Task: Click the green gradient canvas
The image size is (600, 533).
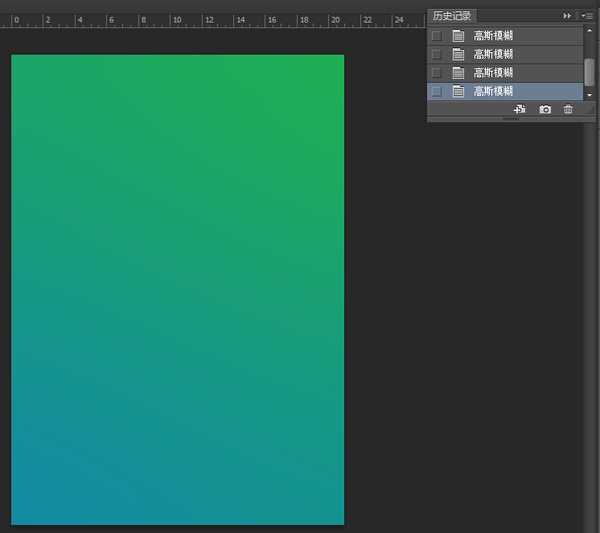Action: pos(177,290)
